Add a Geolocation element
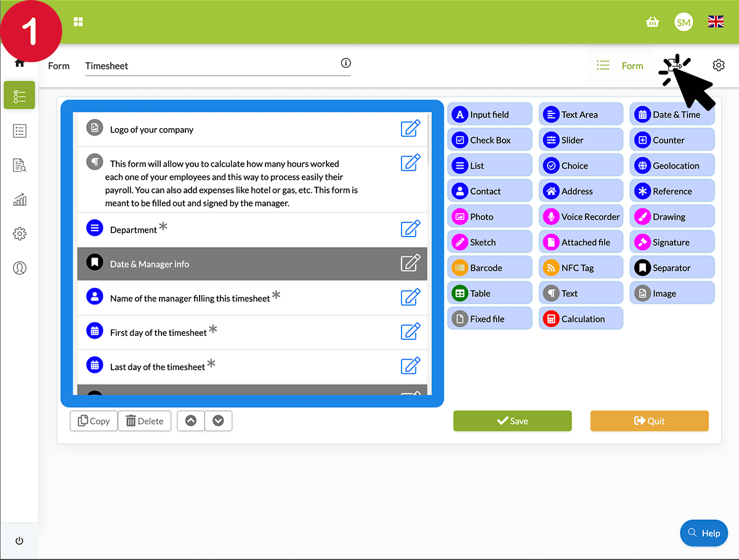Screen dimensions: 739x560 click(672, 166)
